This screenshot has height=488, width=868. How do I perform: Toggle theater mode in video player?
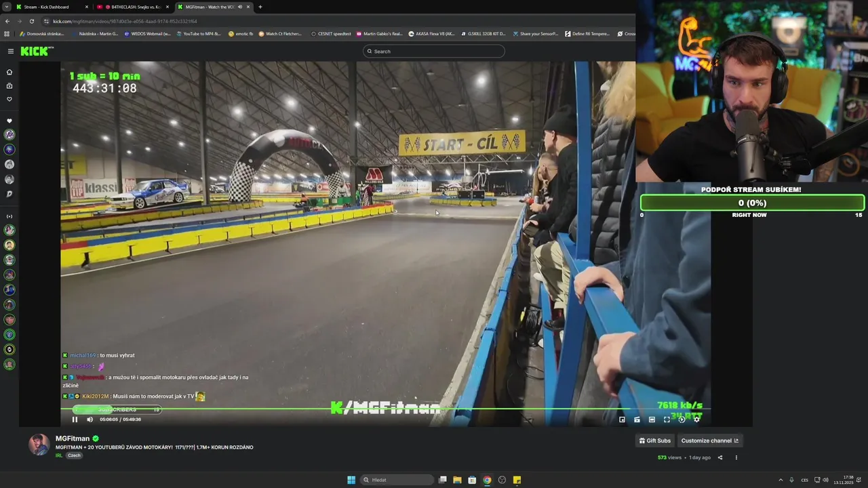(652, 420)
